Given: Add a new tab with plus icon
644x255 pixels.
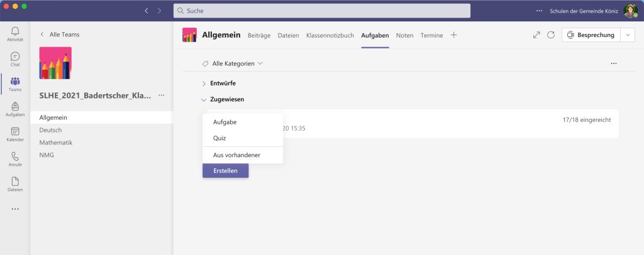Looking at the screenshot, I should click(x=454, y=35).
